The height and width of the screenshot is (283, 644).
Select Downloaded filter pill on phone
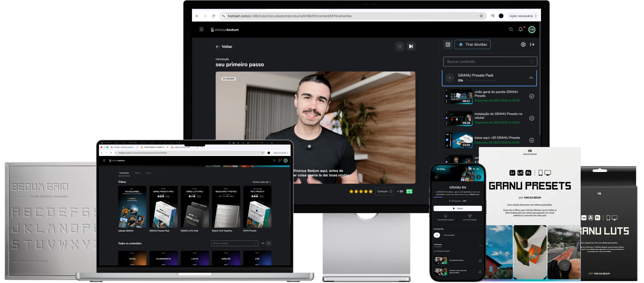[x=449, y=235]
